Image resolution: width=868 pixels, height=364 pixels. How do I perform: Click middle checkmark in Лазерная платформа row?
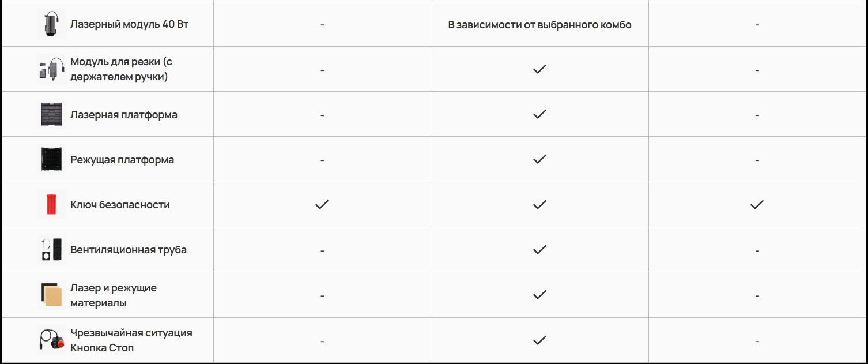[539, 114]
